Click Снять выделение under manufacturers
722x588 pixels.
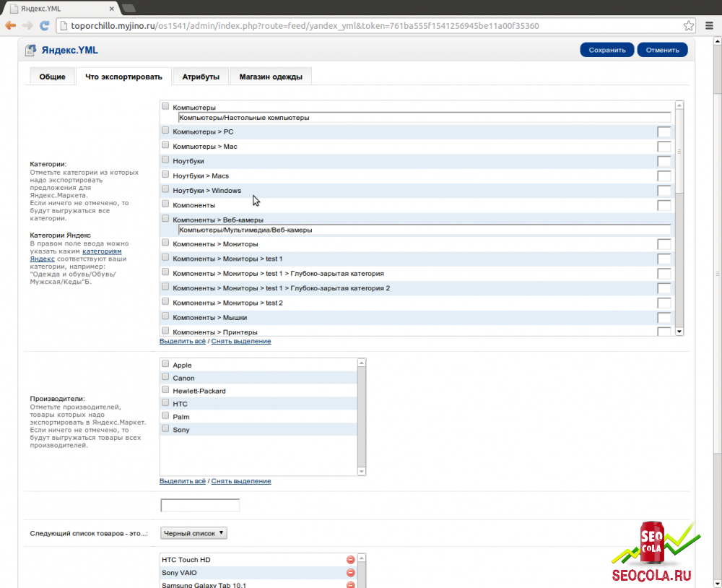pyautogui.click(x=241, y=481)
